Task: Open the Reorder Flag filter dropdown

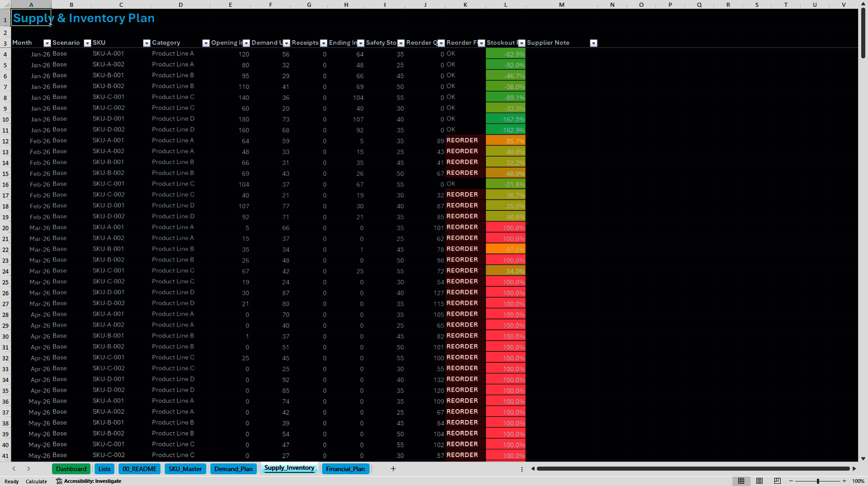Action: tap(481, 43)
